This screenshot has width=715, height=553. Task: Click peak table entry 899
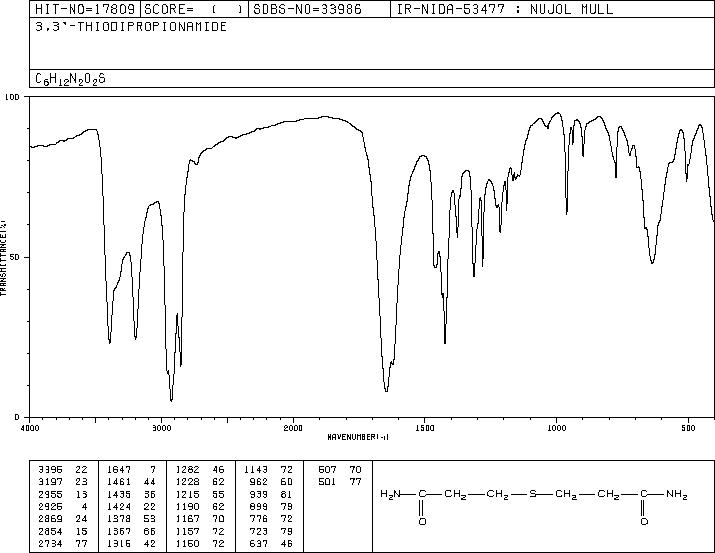259,506
